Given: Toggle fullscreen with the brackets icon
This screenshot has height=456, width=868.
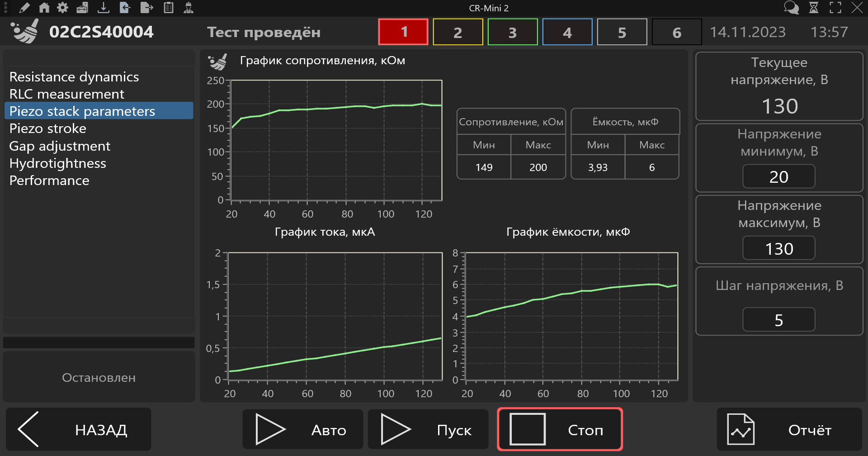Looking at the screenshot, I should point(835,8).
